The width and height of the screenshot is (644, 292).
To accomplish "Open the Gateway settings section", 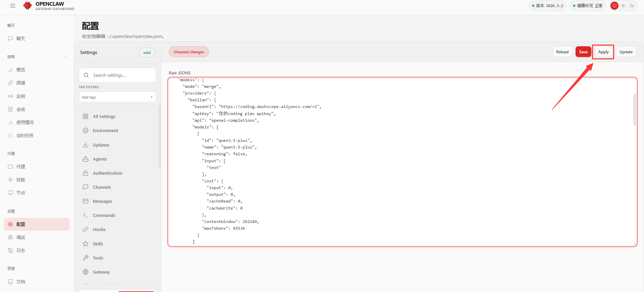I will (101, 272).
